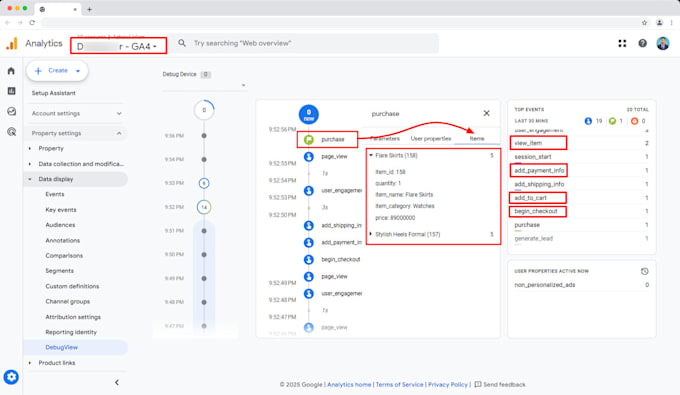
Task: Open a new browser tab
Action: 89,9
